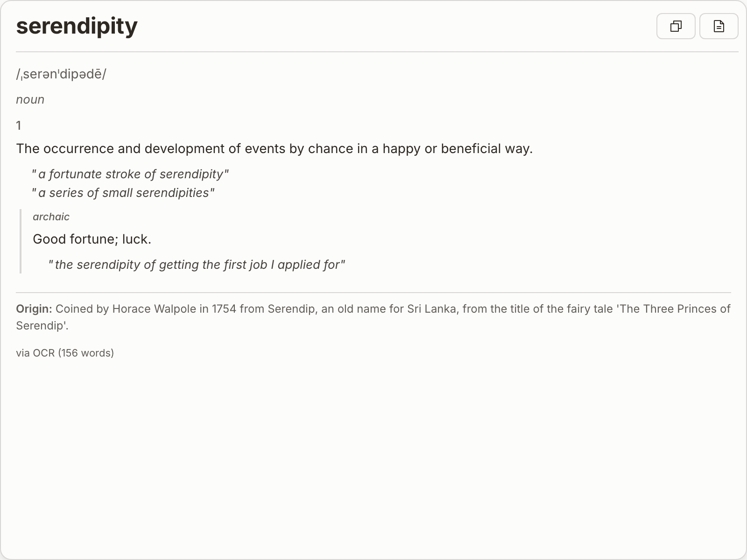Image resolution: width=747 pixels, height=560 pixels.
Task: Click the 'serendipity' headword title
Action: [77, 26]
